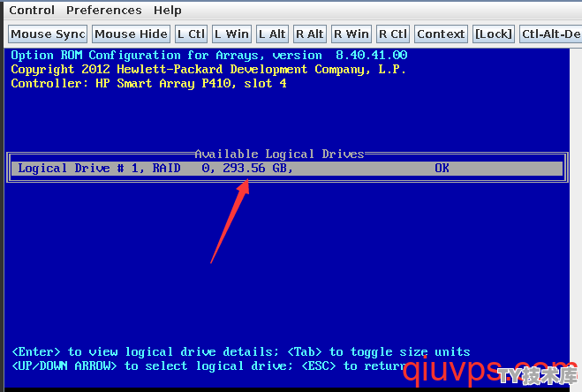
Task: Toggle the R Ctl key button
Action: click(x=393, y=34)
